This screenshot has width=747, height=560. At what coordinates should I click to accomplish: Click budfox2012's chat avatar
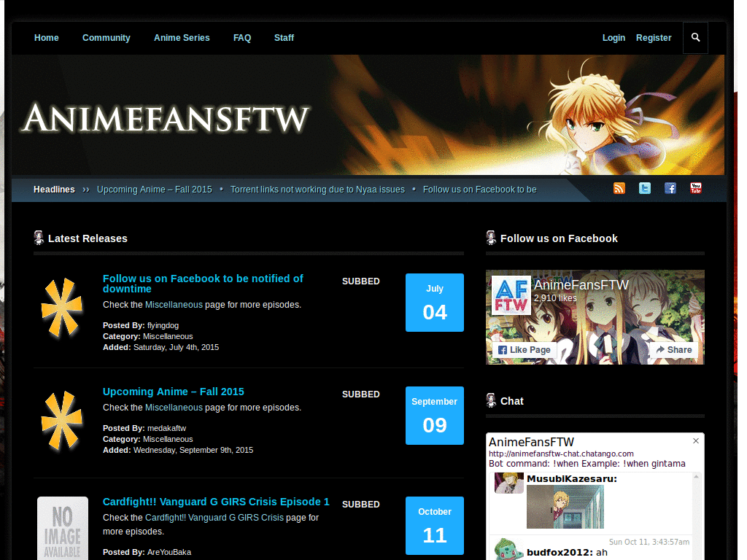tap(508, 549)
